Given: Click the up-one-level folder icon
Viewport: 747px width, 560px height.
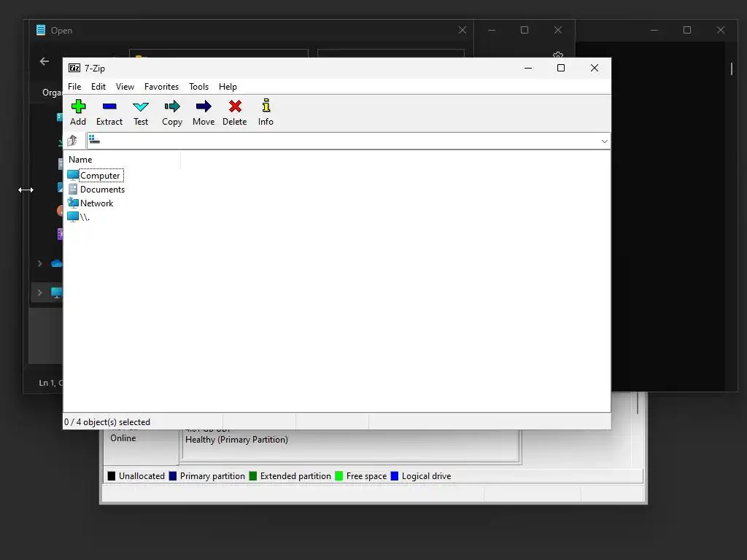Looking at the screenshot, I should 72,141.
